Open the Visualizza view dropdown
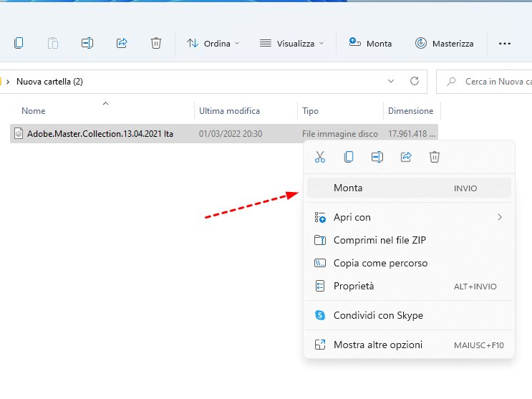Viewport: 532px width, 399px height. [292, 44]
